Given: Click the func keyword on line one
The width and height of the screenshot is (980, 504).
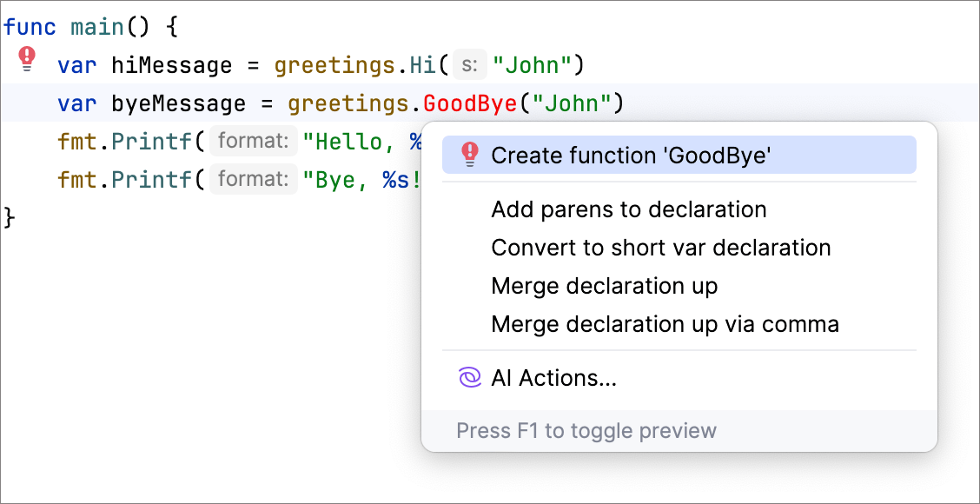Looking at the screenshot, I should tap(29, 26).
